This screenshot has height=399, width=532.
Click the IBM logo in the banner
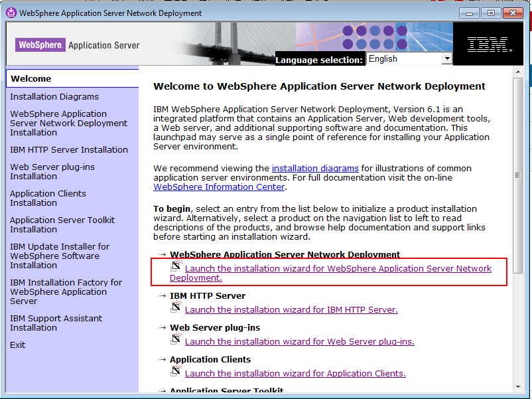pyautogui.click(x=490, y=44)
